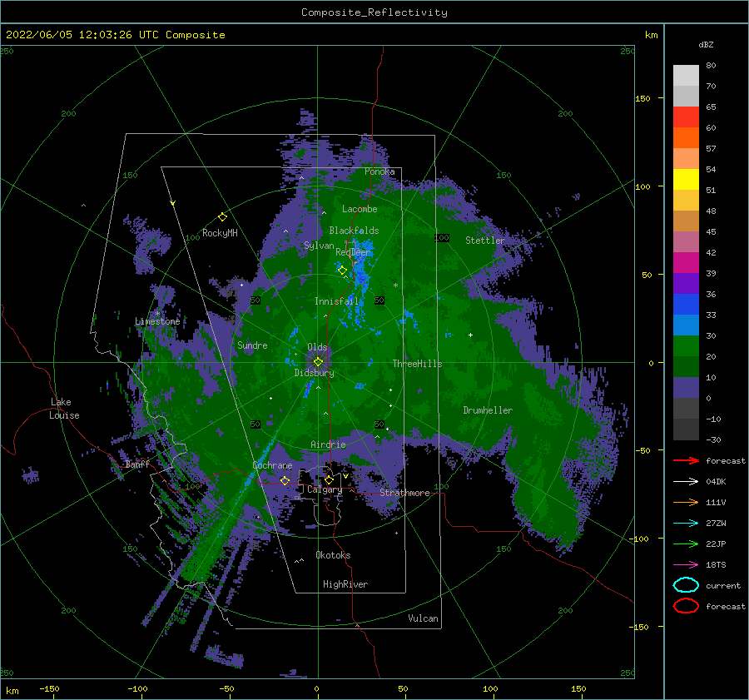Image resolution: width=749 pixels, height=700 pixels.
Task: Click the Calgary city label
Action: 325,489
